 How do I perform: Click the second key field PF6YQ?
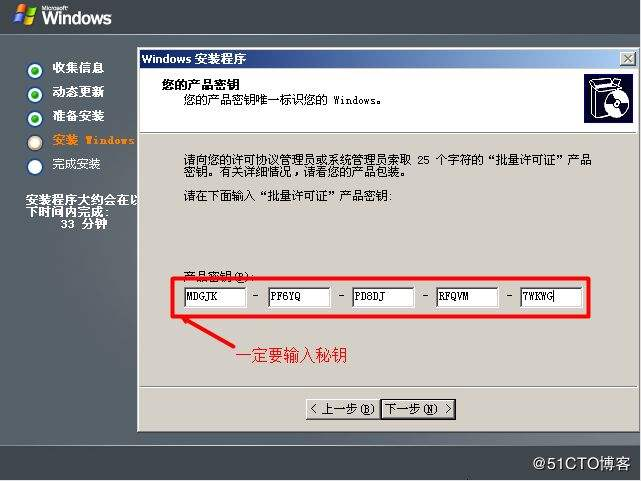298,297
